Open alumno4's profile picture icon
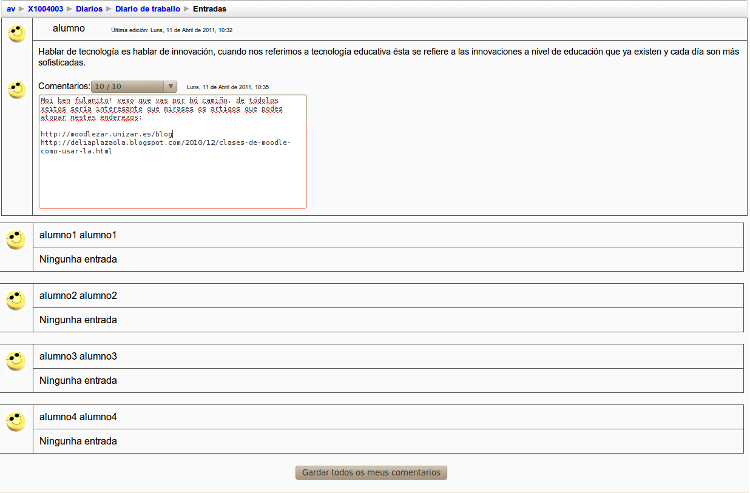The image size is (750, 493). point(16,421)
